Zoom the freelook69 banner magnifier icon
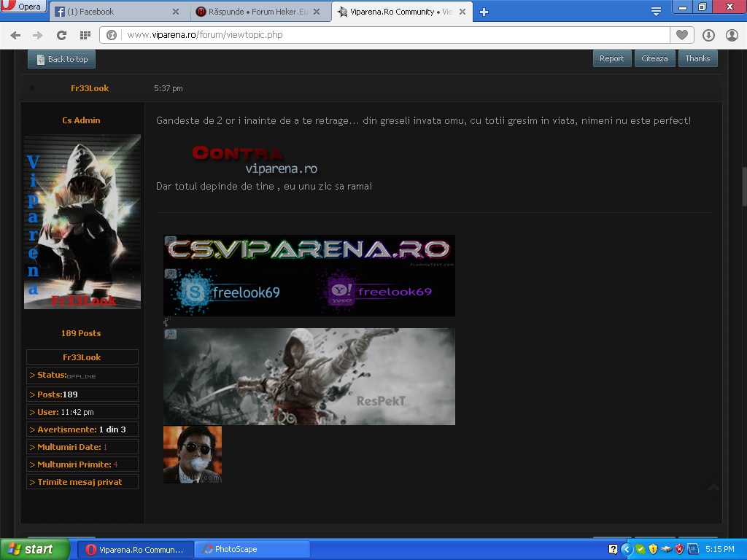Screen dimensions: 747x560 (x=171, y=273)
